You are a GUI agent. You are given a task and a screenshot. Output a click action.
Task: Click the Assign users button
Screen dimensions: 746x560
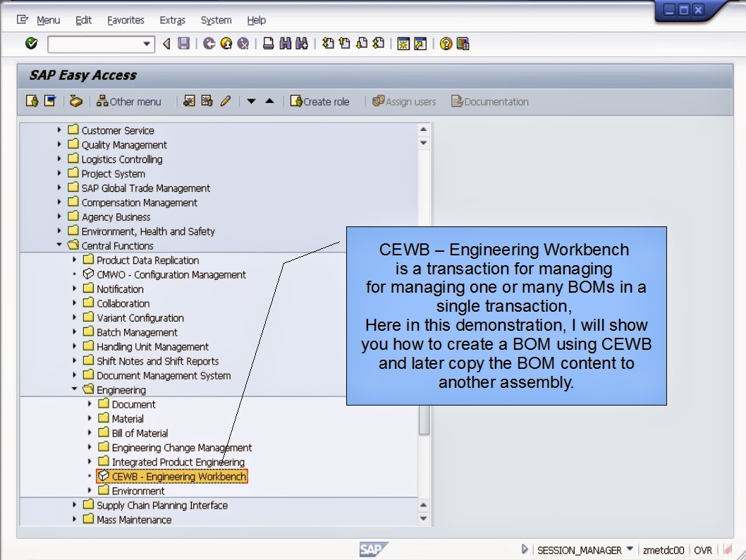(x=404, y=102)
